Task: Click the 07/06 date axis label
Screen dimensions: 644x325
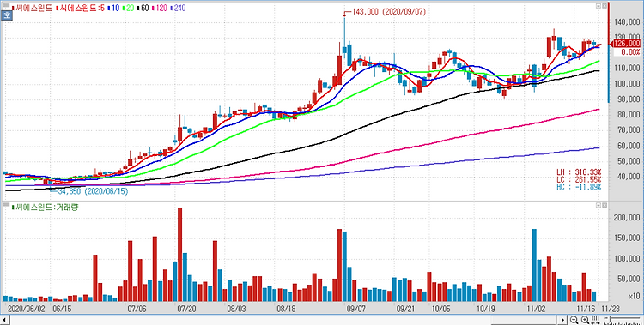Action: tap(137, 308)
